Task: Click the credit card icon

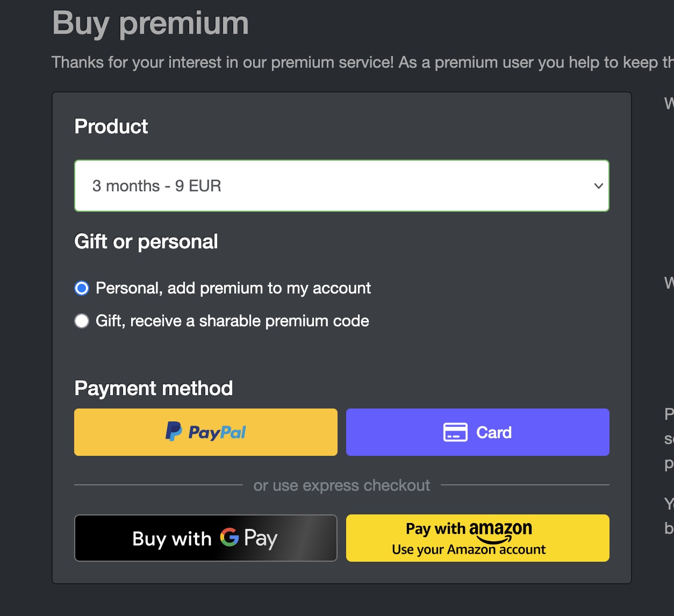Action: 455,432
